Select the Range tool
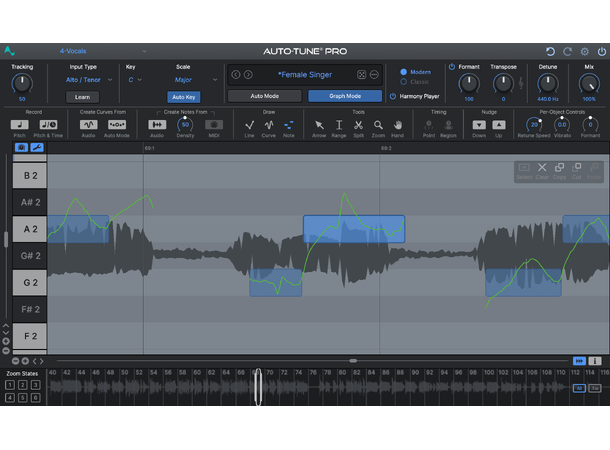Viewport: 610px width, 450px height. tap(339, 125)
